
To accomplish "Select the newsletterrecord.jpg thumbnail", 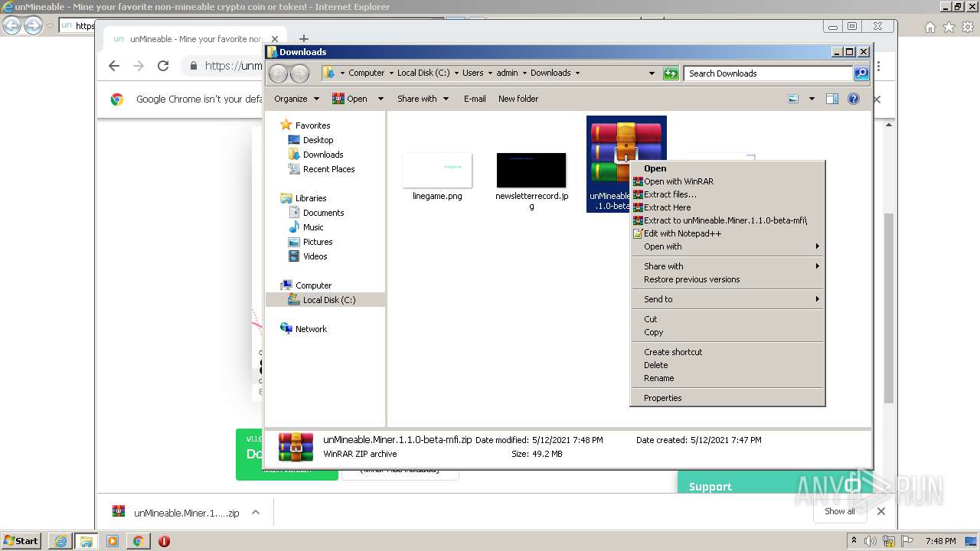I will coord(531,170).
